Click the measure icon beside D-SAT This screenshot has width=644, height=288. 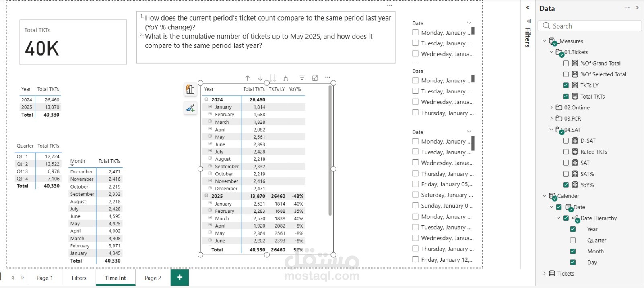coord(575,141)
